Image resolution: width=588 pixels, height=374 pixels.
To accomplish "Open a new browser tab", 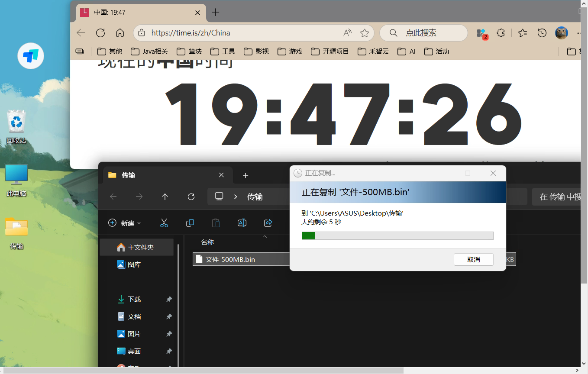I will pyautogui.click(x=215, y=12).
